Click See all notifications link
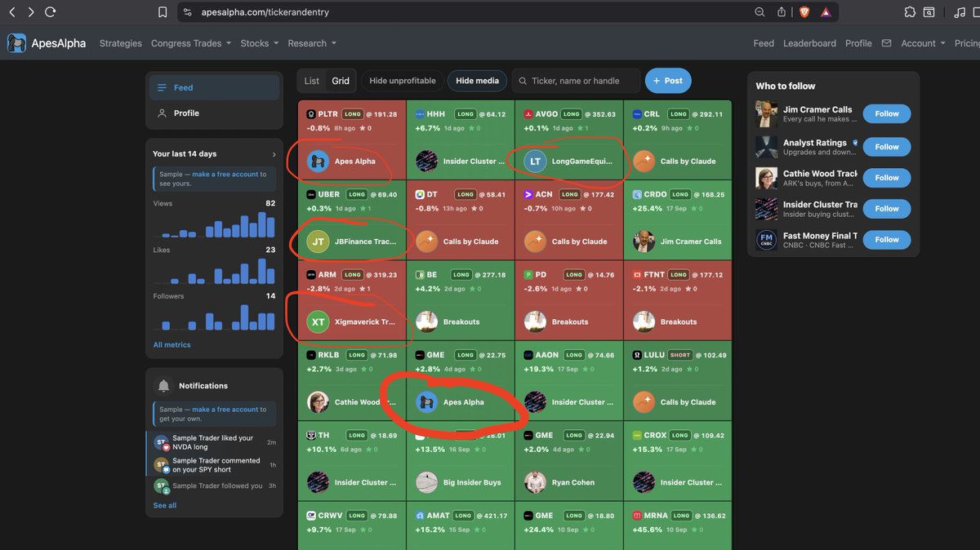980x550 pixels. pos(165,505)
